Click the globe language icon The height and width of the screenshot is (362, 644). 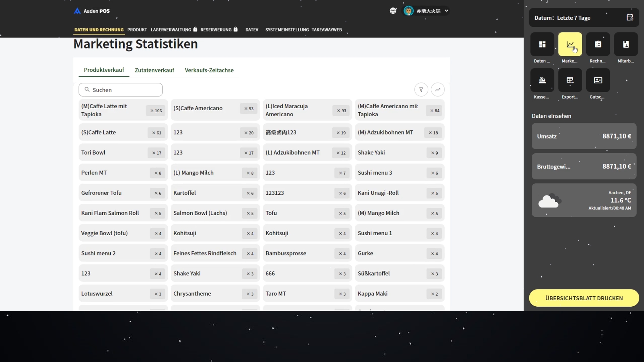click(393, 11)
